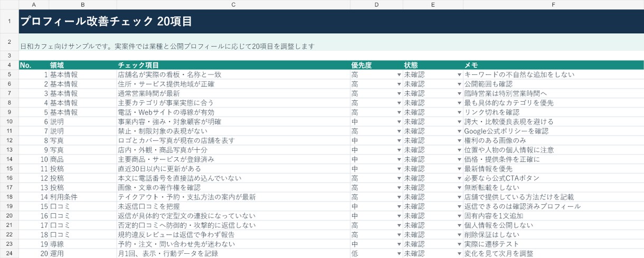This screenshot has width=644, height=258.
Task: Select memo 公開範囲も確認
Action: 553,84
